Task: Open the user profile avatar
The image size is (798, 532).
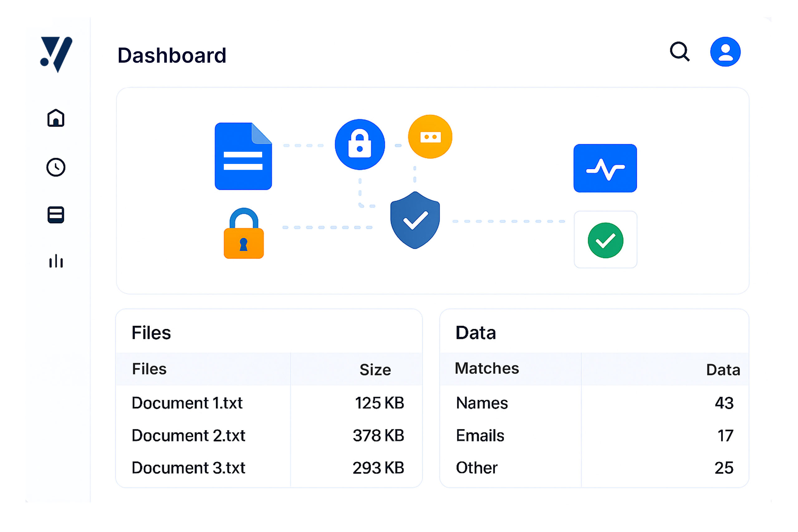Action: pyautogui.click(x=725, y=52)
